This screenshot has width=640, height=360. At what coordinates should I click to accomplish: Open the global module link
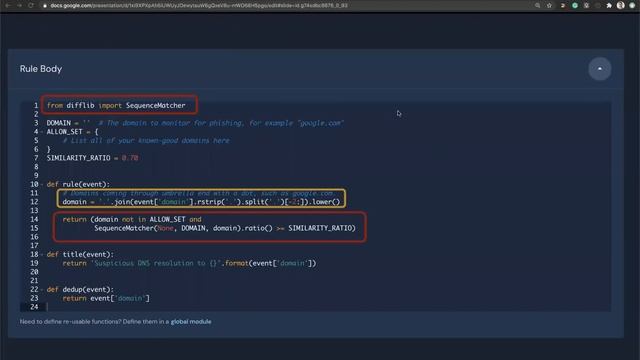[x=191, y=322]
